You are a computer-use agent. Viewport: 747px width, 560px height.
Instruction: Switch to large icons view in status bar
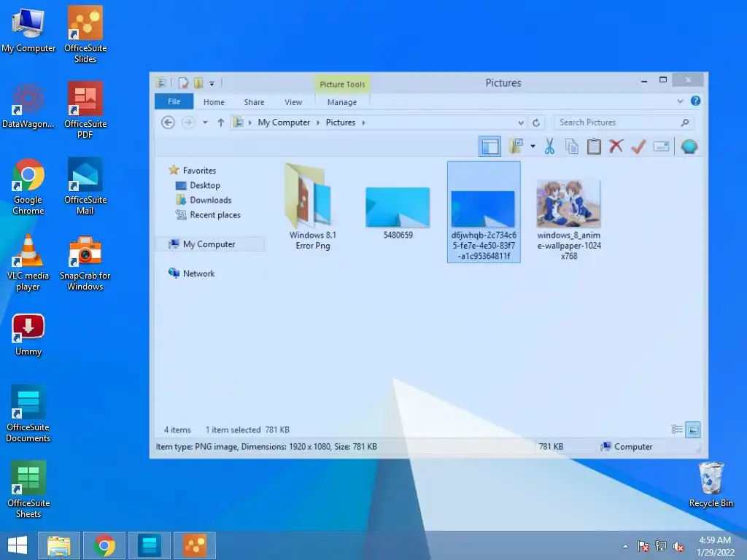point(693,430)
